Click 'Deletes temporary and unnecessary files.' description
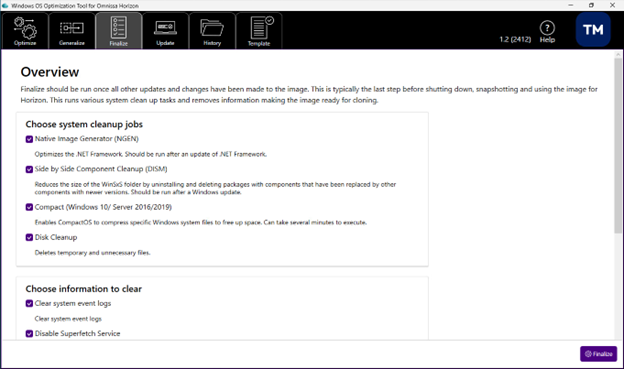The height and width of the screenshot is (369, 624). 92,252
